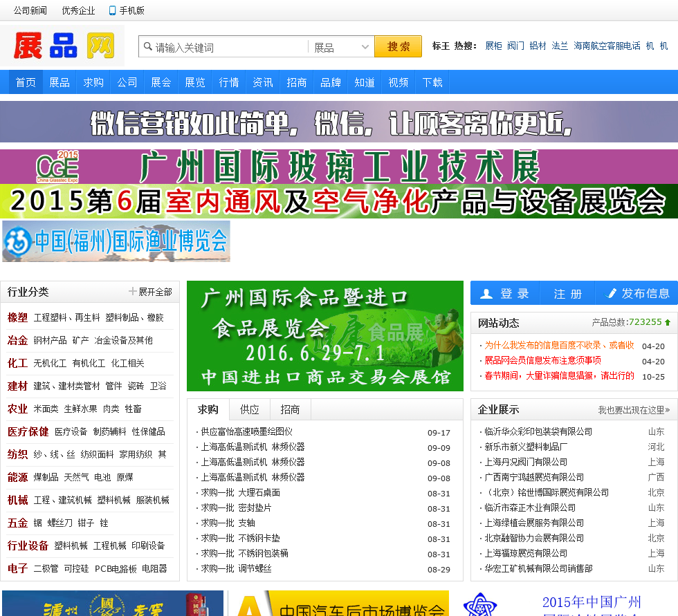
Task: Open the 公司新闻 top link
Action: click(30, 10)
